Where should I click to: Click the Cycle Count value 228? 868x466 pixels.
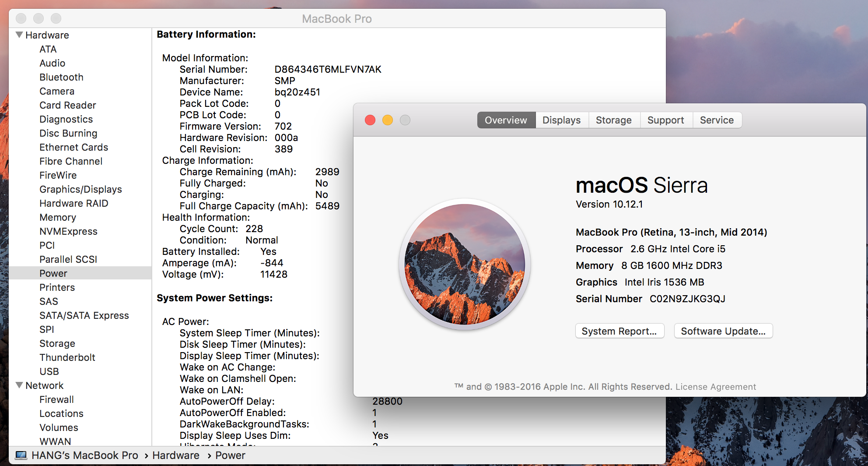click(x=254, y=229)
